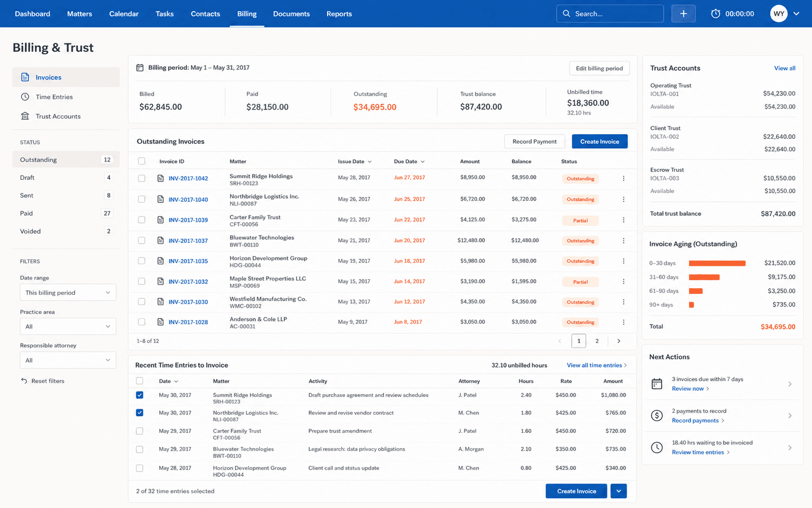Click the Review now link
Screen dimensions: 812x508
[x=690, y=389]
